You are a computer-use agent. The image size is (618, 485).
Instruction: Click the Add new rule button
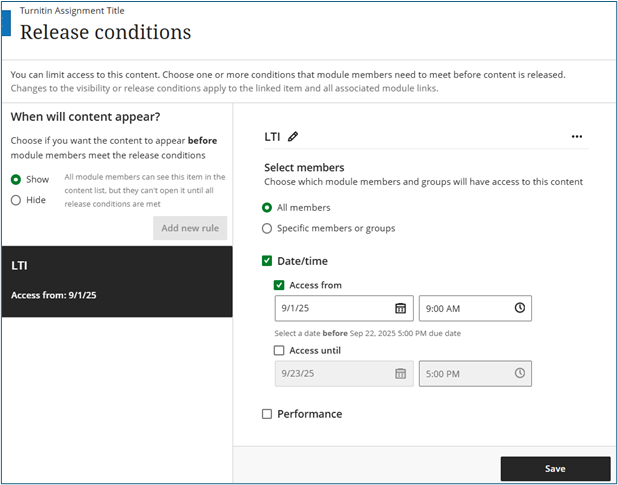coord(191,228)
